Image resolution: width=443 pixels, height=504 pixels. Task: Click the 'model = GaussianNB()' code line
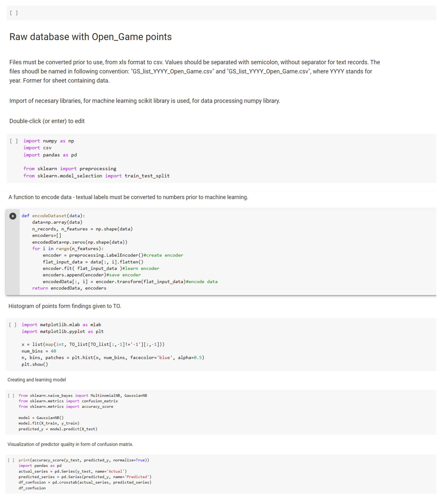[x=41, y=418]
